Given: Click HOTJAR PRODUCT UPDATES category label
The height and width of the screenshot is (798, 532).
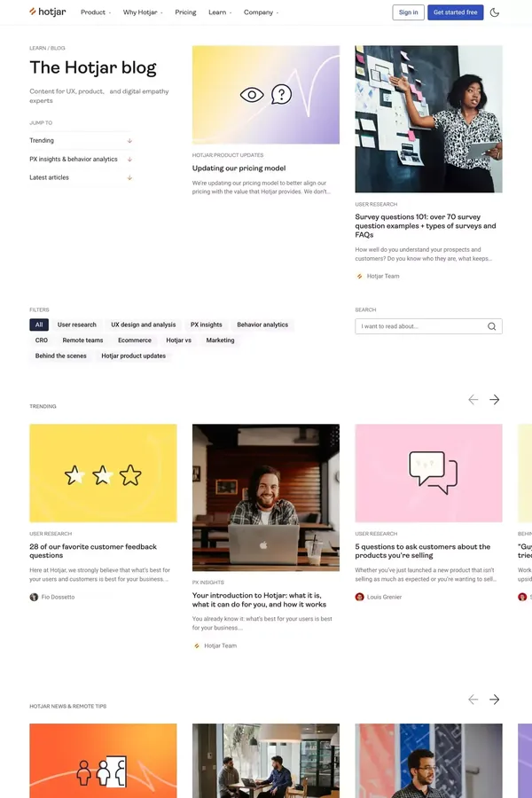Looking at the screenshot, I should [228, 155].
